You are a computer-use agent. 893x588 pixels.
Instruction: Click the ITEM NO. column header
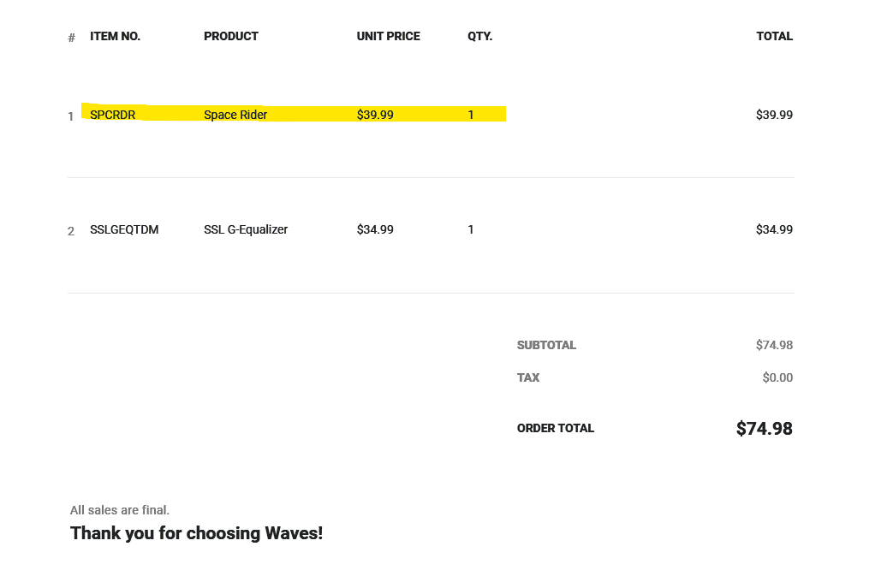coord(115,37)
